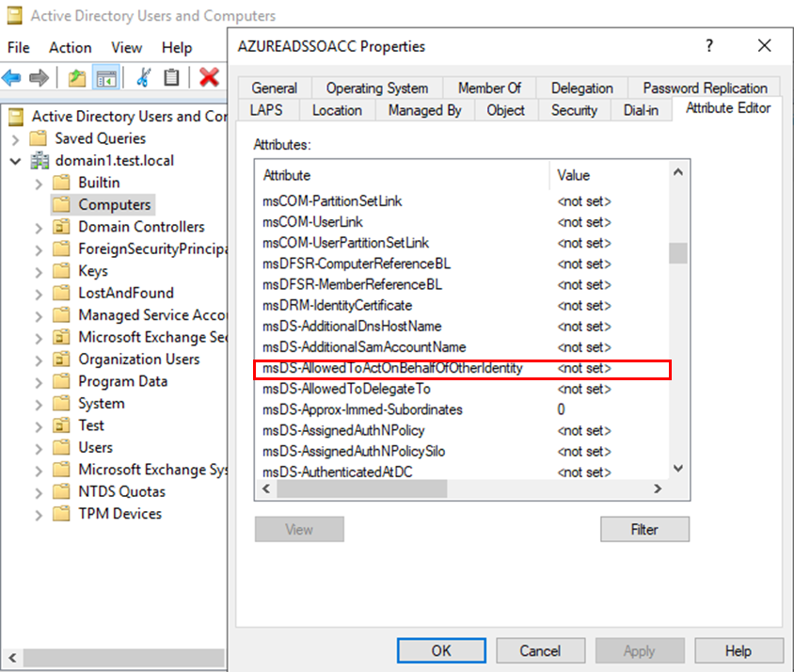Click the Attribute column header
The height and width of the screenshot is (672, 794).
click(x=402, y=175)
